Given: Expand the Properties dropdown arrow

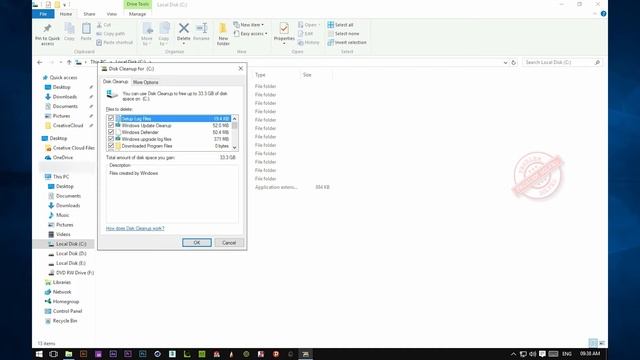Looking at the screenshot, I should point(284,43).
